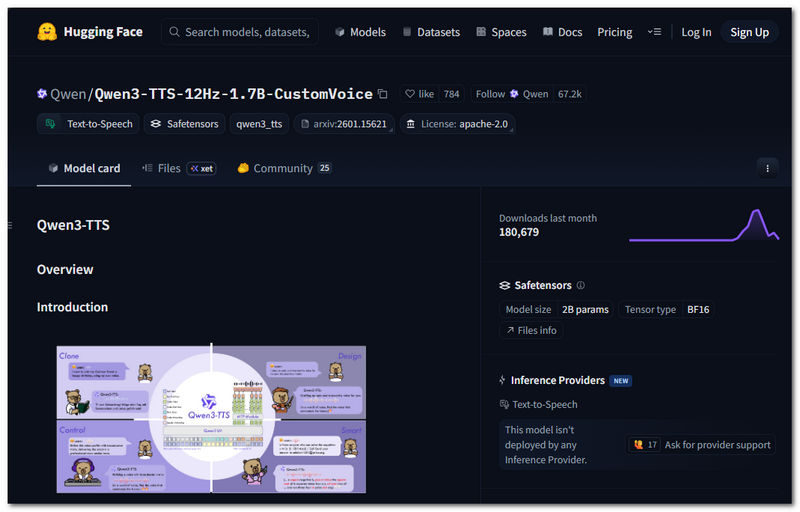Open the three-dot model options menu
The image size is (800, 512).
(x=767, y=168)
